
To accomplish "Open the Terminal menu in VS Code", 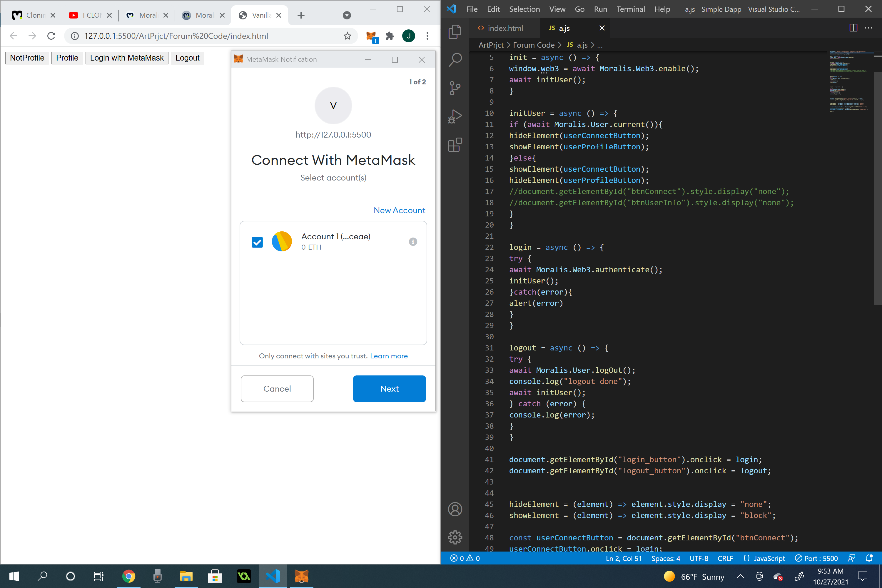I will (x=630, y=9).
